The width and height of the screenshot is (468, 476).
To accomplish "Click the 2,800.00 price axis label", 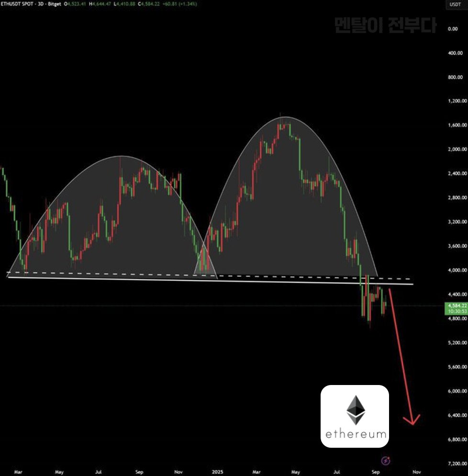I will [x=457, y=198].
